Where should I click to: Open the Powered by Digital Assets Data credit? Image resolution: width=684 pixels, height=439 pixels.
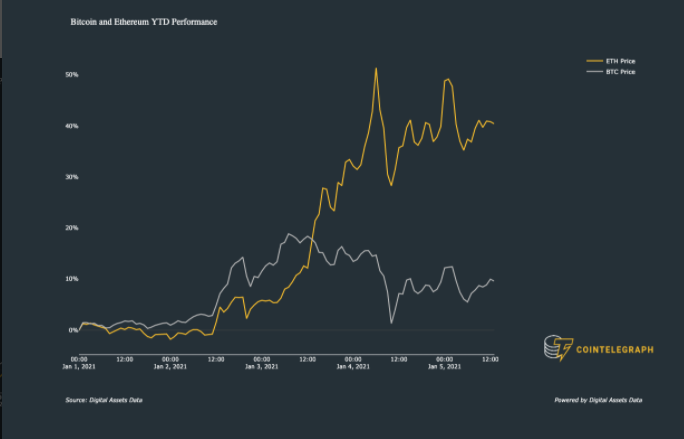(598, 400)
